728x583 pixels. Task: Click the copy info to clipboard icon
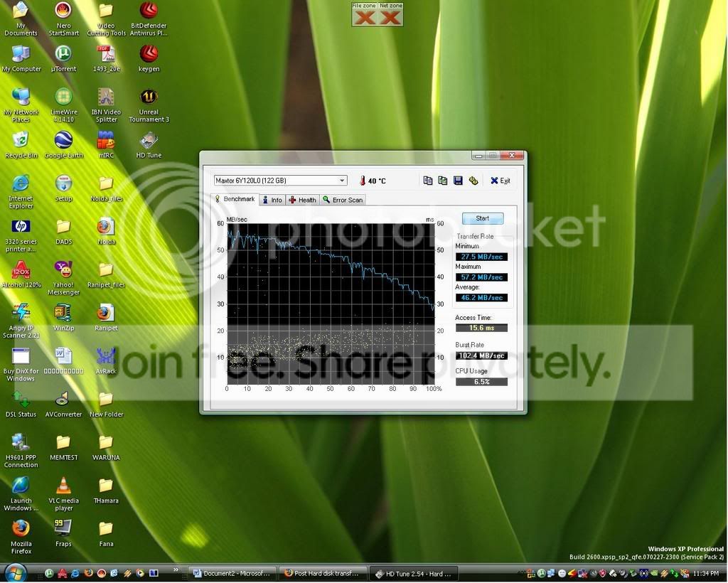point(427,181)
